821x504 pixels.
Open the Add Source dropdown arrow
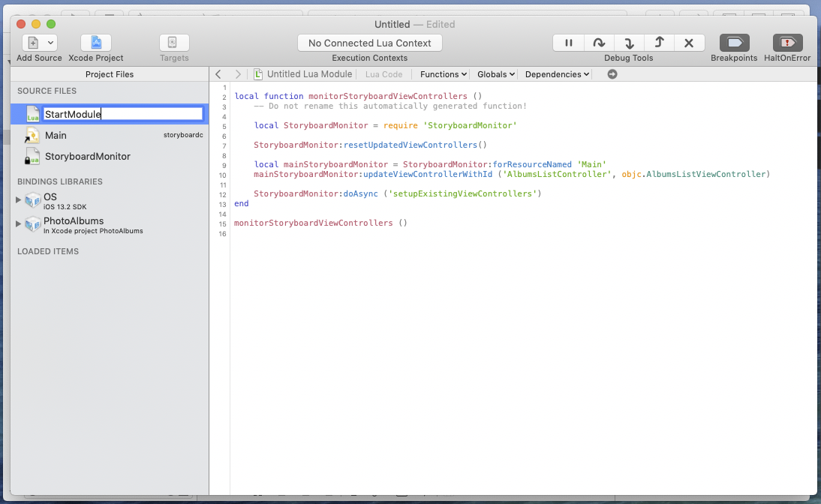[x=51, y=43]
